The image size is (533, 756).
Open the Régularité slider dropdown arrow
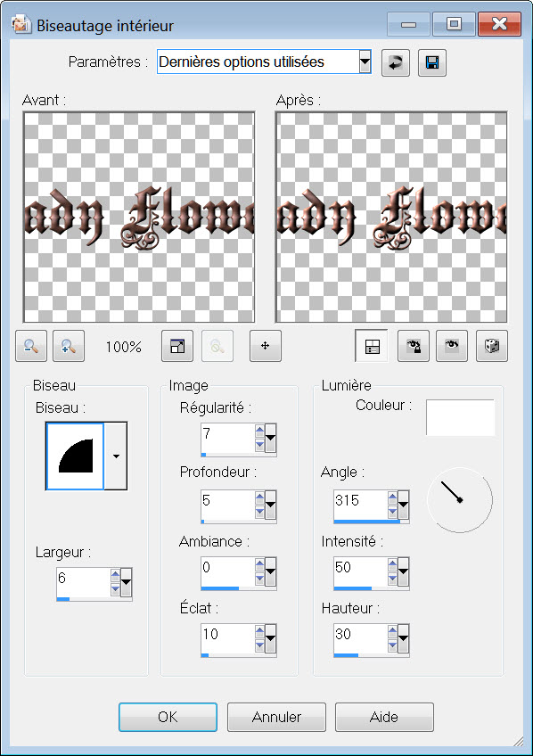point(270,438)
